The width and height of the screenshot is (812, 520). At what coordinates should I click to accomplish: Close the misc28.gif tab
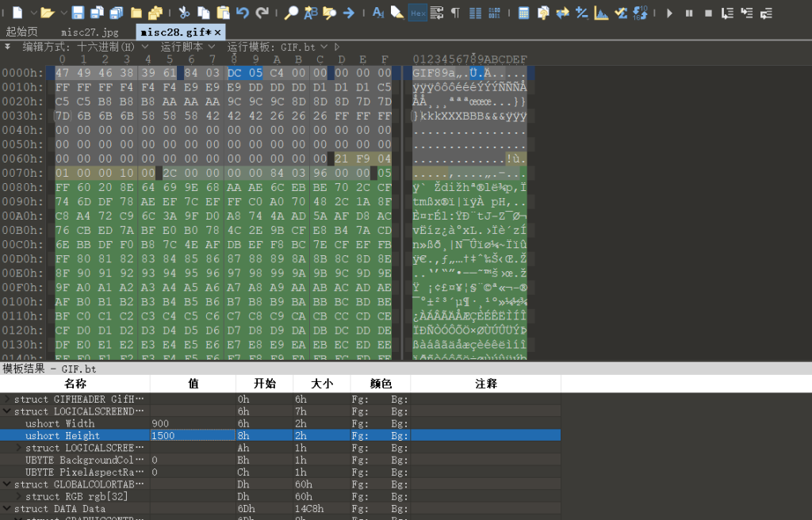click(x=218, y=32)
